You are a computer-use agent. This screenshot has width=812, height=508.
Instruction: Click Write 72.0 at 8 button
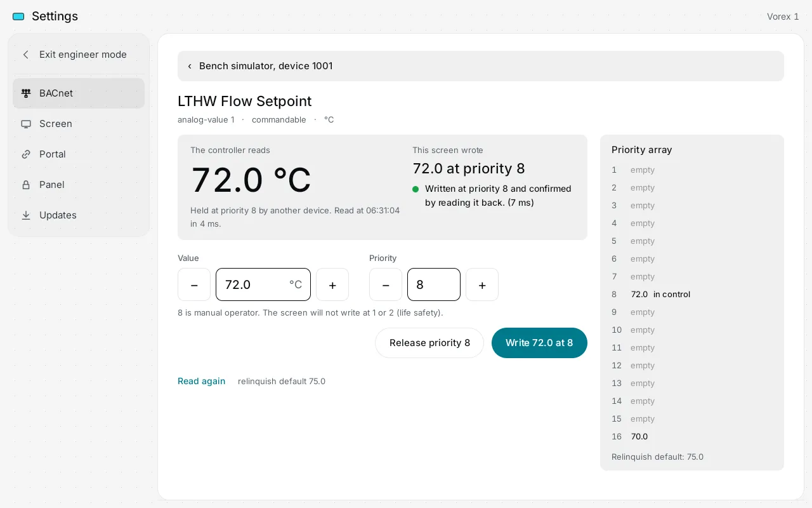[539, 343]
